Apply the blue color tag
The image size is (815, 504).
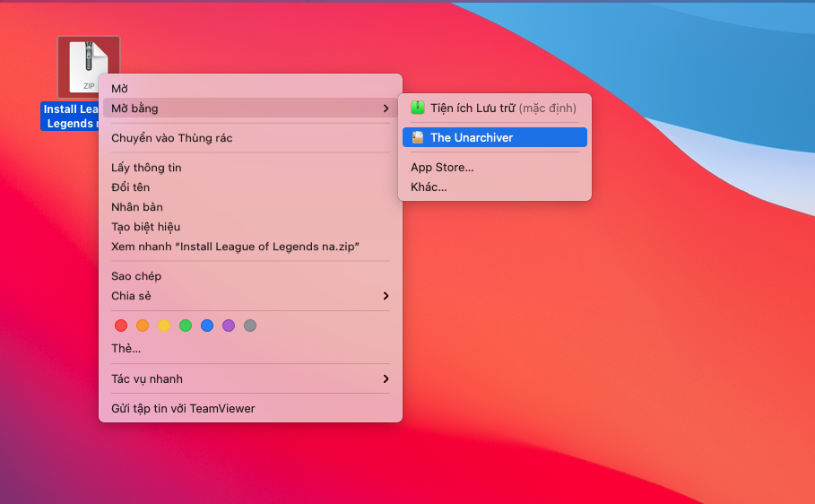point(207,326)
